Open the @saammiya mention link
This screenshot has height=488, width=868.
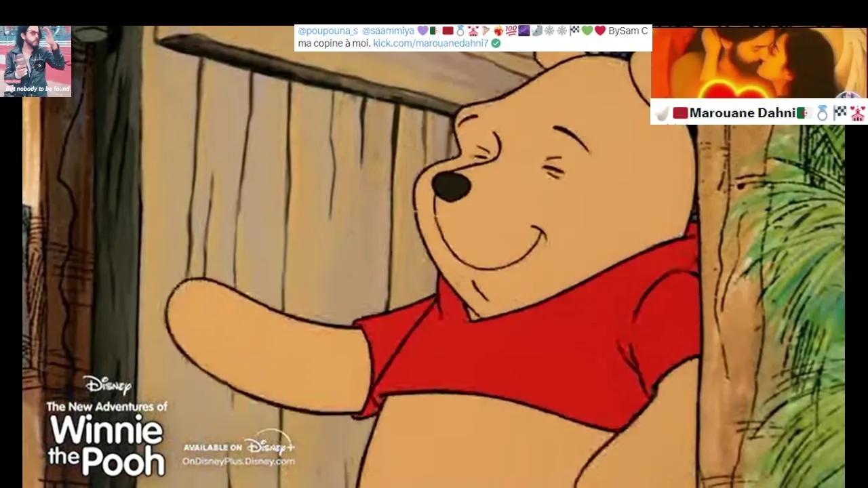387,31
